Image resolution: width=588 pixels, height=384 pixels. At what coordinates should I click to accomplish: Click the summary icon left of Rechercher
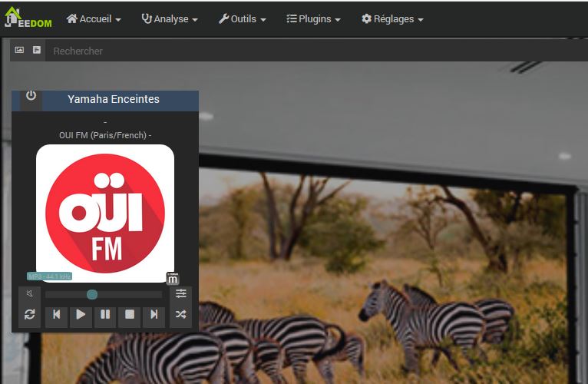(x=37, y=50)
